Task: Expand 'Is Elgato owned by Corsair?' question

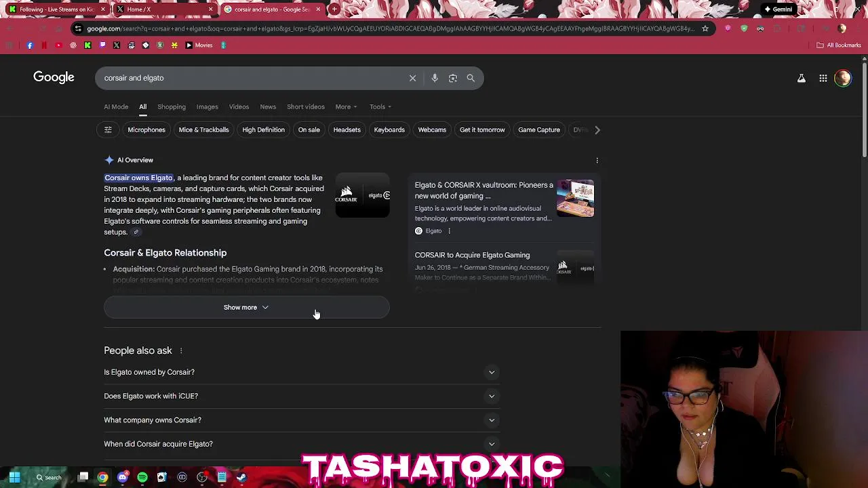Action: pyautogui.click(x=302, y=372)
